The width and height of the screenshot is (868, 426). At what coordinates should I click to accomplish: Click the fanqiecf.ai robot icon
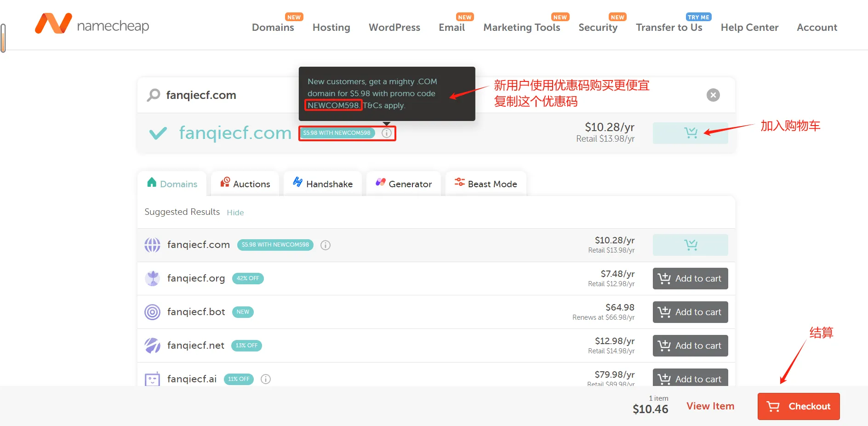click(153, 379)
